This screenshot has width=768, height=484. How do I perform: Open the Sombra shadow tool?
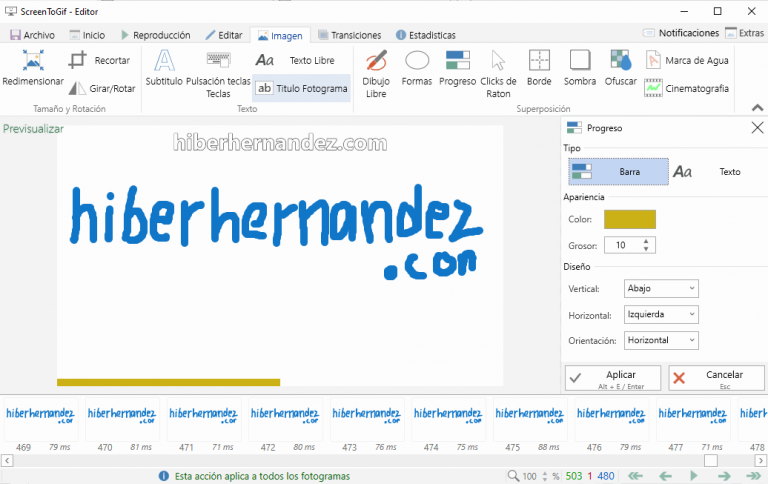(x=579, y=68)
